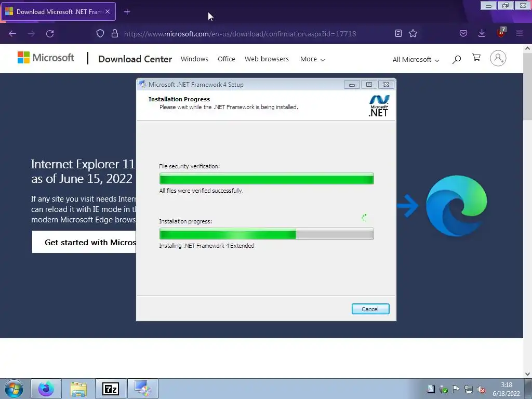Reload the current page

pyautogui.click(x=50, y=34)
